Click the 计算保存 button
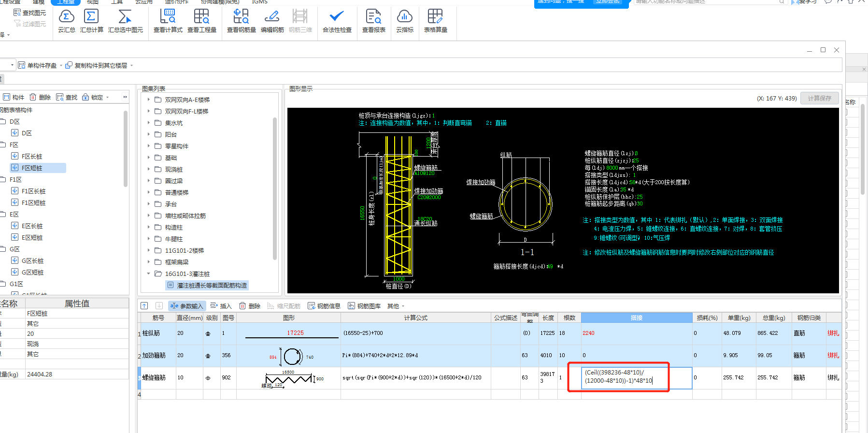The height and width of the screenshot is (433, 868). pyautogui.click(x=820, y=98)
